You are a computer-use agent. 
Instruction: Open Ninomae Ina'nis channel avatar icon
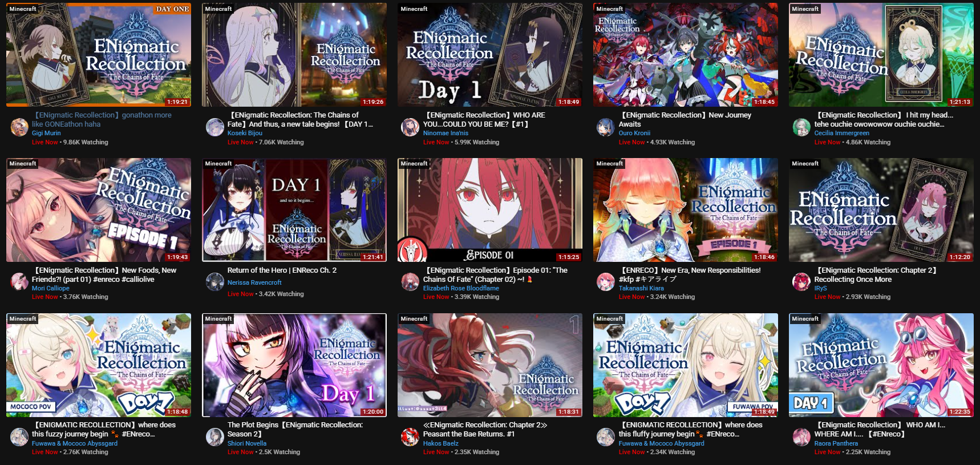click(x=410, y=127)
